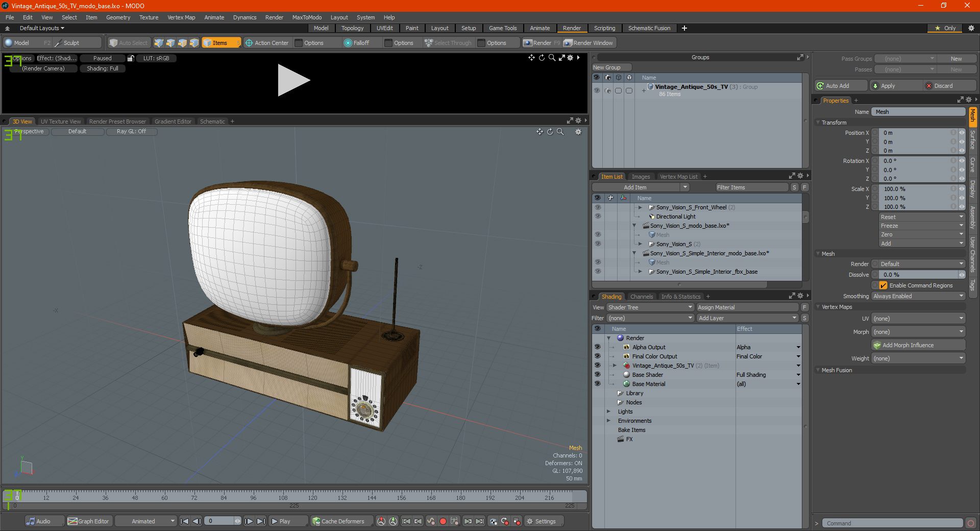
Task: Click the Apply button
Action: coord(896,86)
